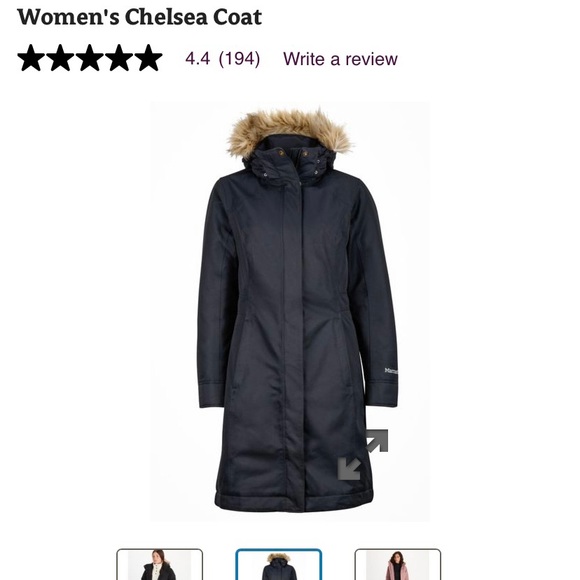Click the main coat product image
This screenshot has height=580, width=580.
point(290,311)
